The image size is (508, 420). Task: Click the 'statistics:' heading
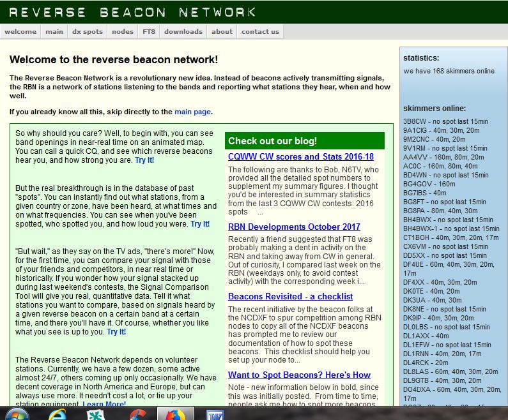point(421,58)
